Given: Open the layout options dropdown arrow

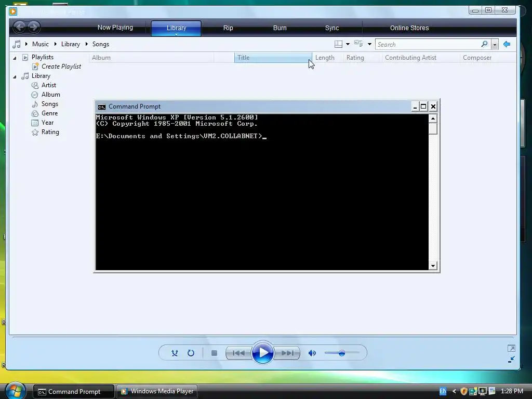Looking at the screenshot, I should pos(348,45).
